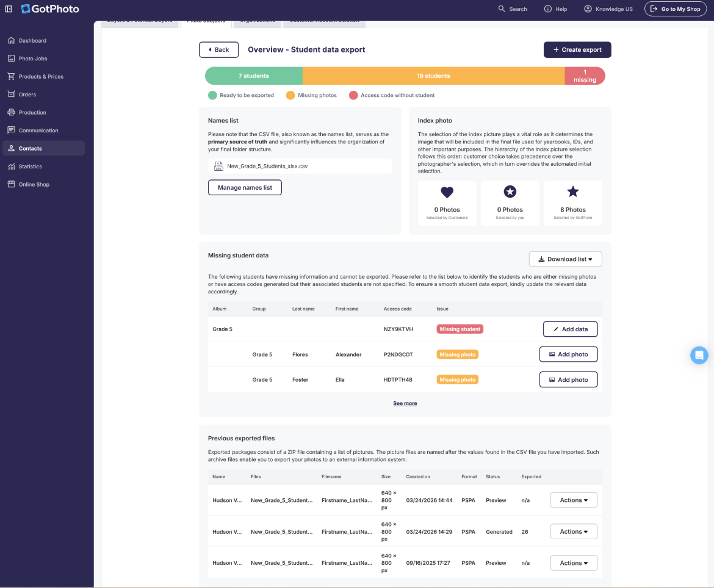714x588 pixels.
Task: Click the circled star icon selected by you
Action: tap(510, 192)
